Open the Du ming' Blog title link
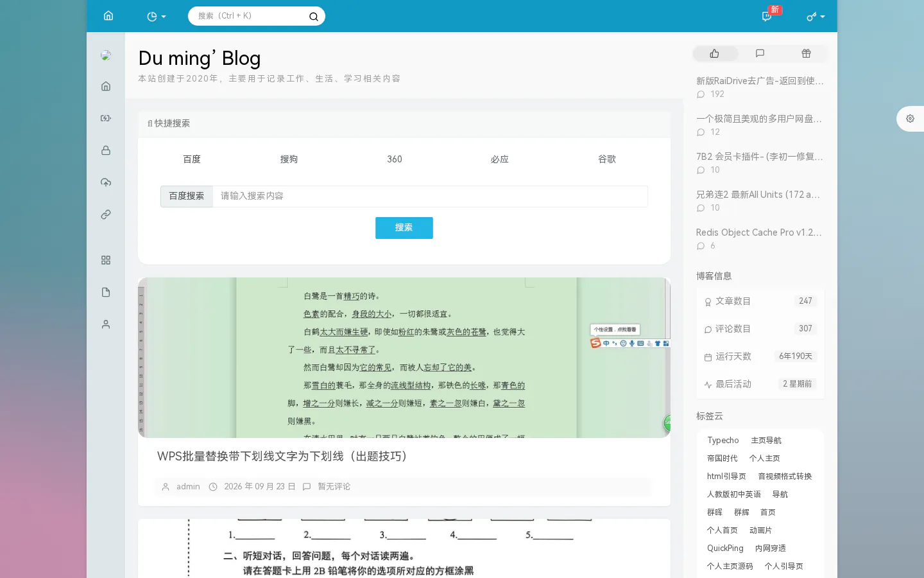The height and width of the screenshot is (578, 924). tap(200, 58)
